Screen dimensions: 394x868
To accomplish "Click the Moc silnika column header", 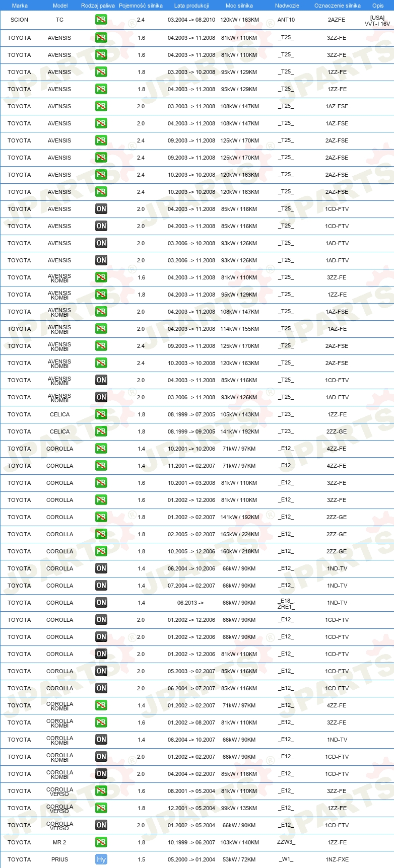I will tap(239, 6).
